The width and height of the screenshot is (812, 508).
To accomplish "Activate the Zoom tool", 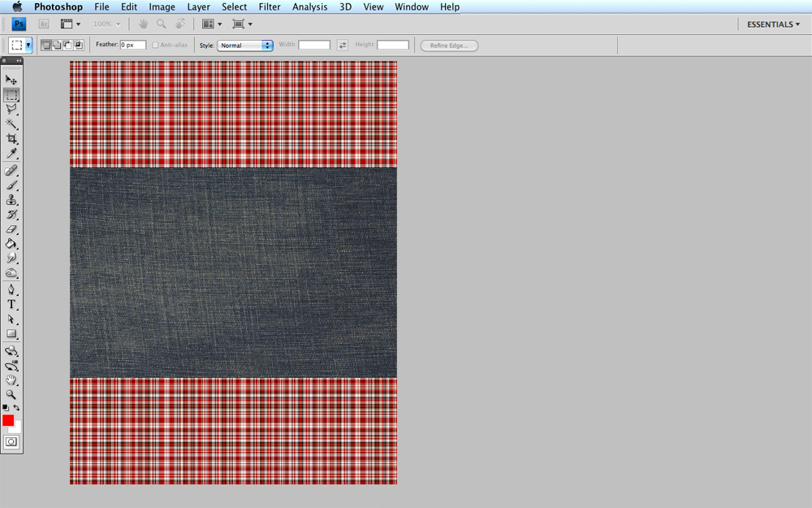I will click(11, 395).
